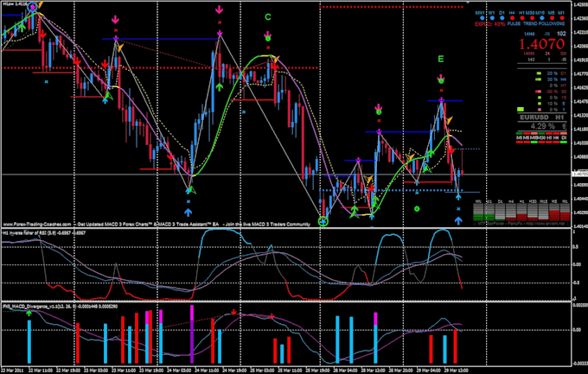Click the green wave label C

[268, 17]
